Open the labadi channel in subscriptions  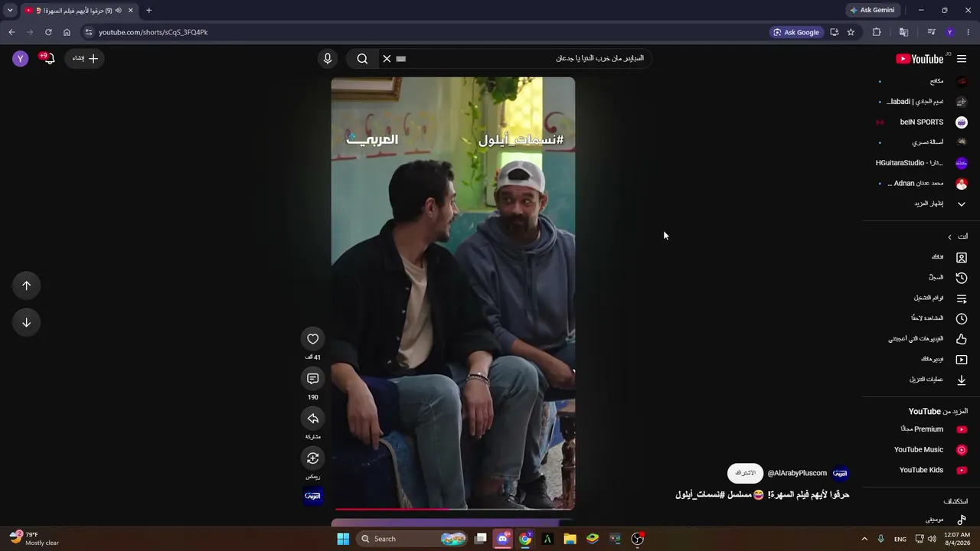click(x=922, y=102)
